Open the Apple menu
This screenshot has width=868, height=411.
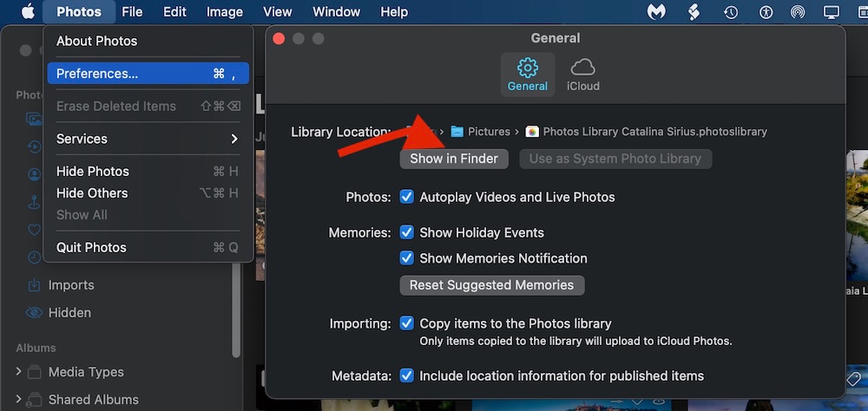[29, 11]
